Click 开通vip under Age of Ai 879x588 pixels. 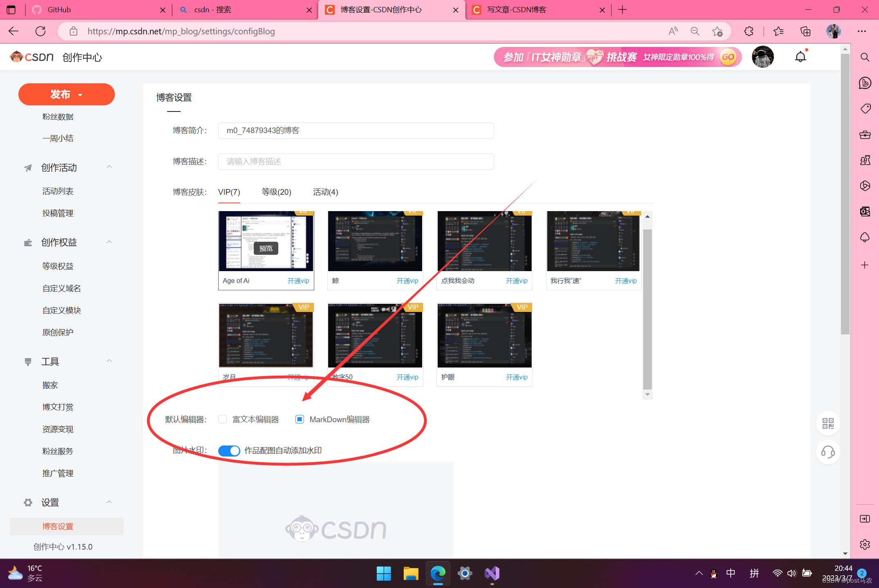(x=298, y=281)
